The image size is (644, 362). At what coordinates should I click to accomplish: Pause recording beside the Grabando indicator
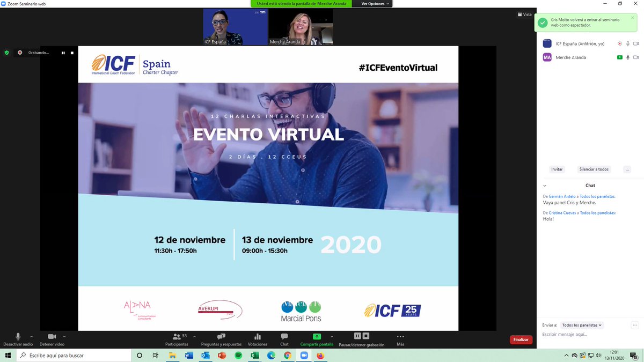pos(63,53)
